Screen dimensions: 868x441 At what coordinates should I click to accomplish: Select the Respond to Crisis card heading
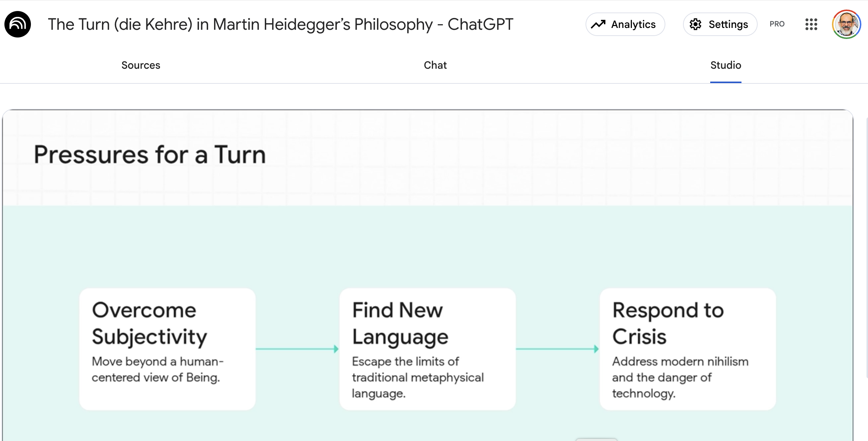click(668, 323)
